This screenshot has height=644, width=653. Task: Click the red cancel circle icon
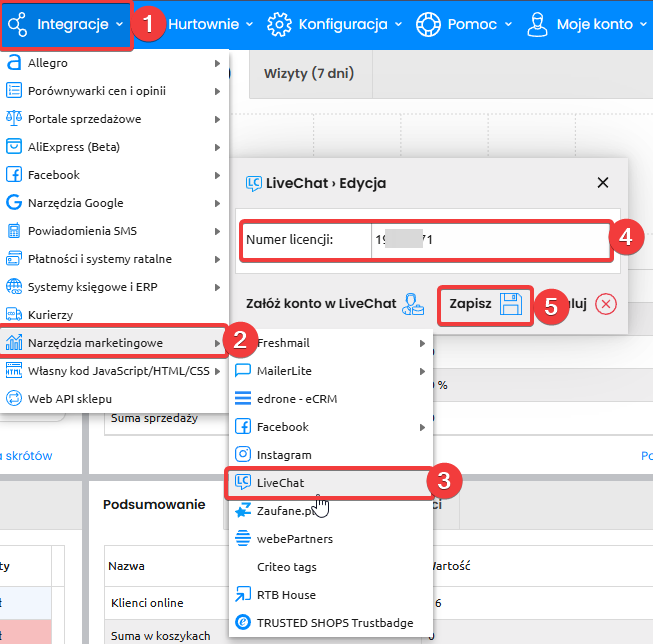[605, 304]
